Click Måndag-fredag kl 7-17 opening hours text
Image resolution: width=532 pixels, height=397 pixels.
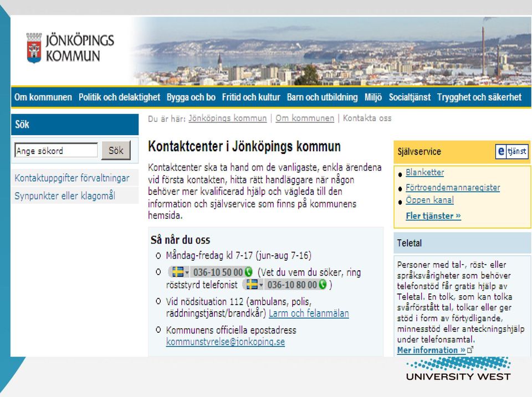pyautogui.click(x=238, y=255)
